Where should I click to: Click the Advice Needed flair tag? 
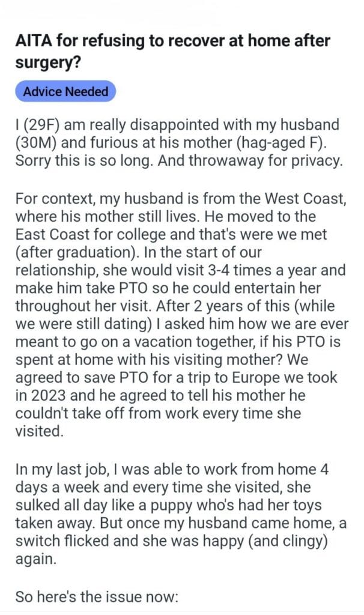[x=65, y=92]
